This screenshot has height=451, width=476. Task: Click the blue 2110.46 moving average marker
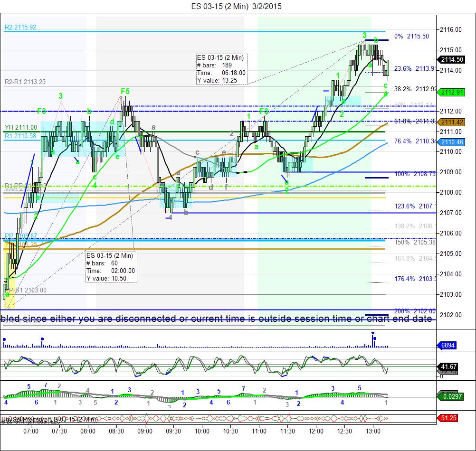point(451,142)
